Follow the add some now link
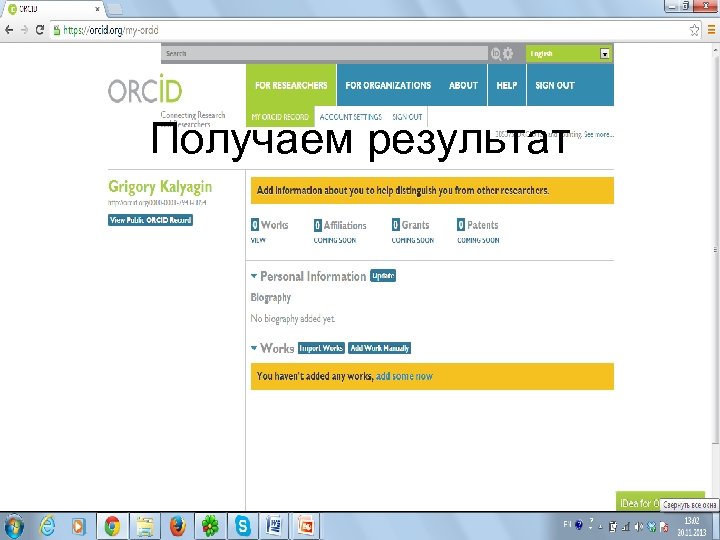 404,376
